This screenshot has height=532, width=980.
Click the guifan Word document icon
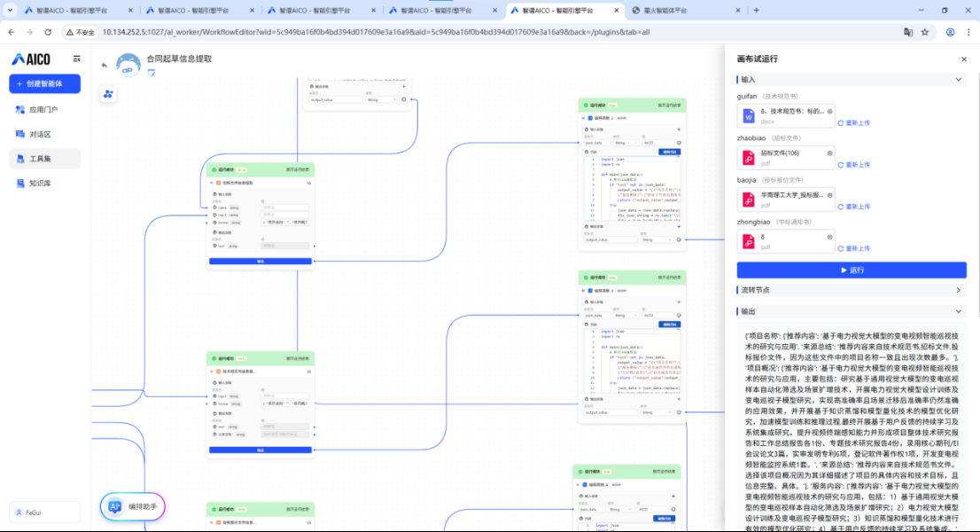click(x=748, y=116)
